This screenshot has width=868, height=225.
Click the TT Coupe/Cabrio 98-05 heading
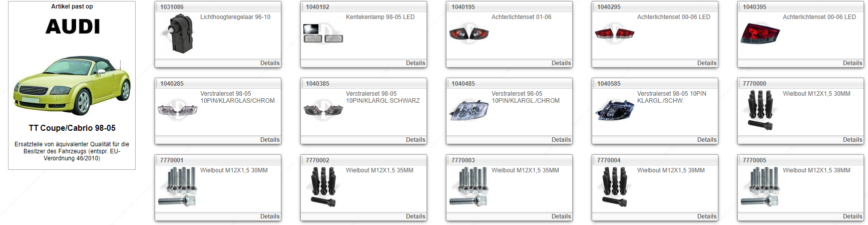point(72,128)
